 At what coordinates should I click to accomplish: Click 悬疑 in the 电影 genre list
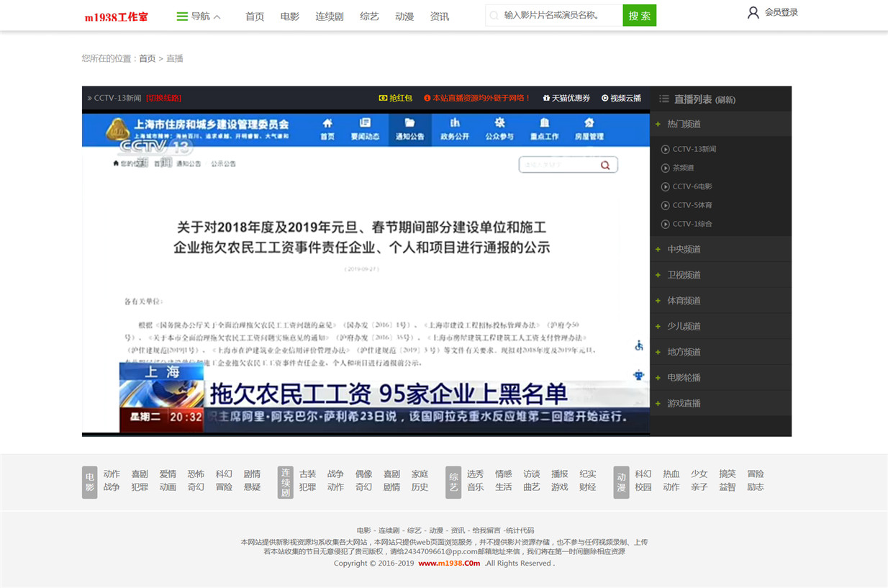pos(252,487)
